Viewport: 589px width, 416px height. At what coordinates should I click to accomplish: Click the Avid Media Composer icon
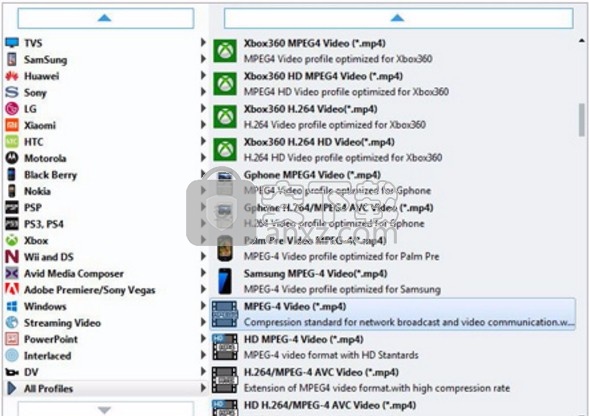click(x=12, y=273)
